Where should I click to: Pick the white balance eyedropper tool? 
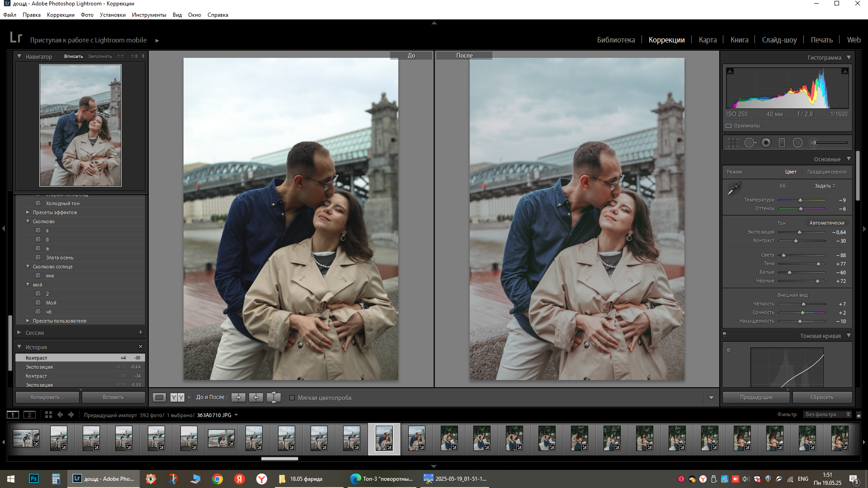[x=734, y=188]
